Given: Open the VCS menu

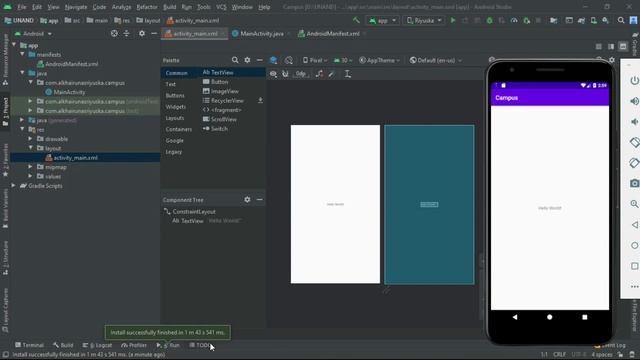Looking at the screenshot, I should click(x=221, y=7).
